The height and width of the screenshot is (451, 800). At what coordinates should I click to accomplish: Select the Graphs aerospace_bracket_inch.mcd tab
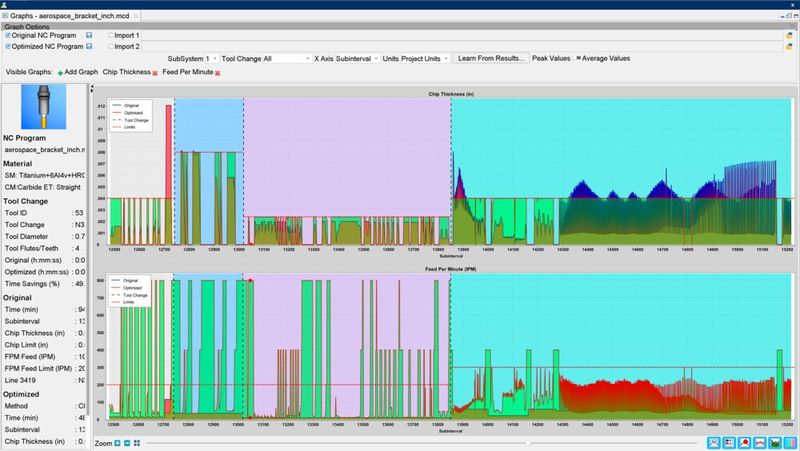69,16
